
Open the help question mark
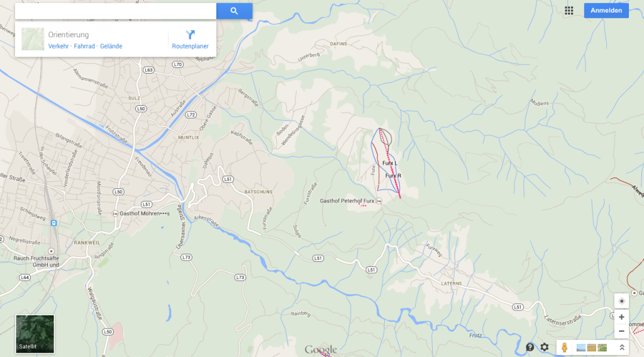[x=530, y=347]
